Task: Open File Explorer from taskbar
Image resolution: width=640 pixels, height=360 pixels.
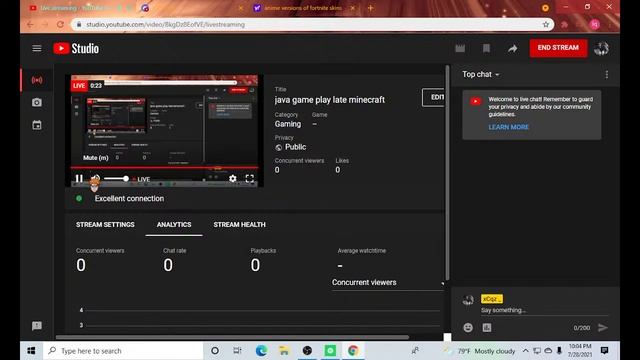Action: [x=284, y=351]
